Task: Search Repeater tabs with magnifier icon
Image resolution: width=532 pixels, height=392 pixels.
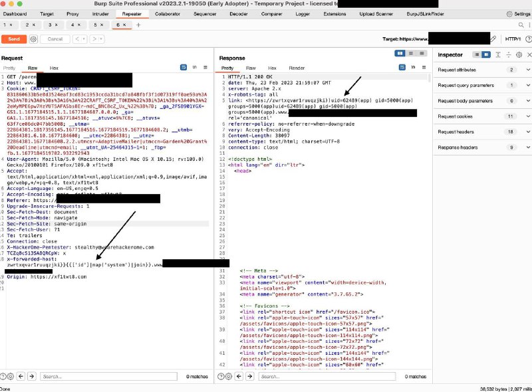Action: tap(521, 25)
